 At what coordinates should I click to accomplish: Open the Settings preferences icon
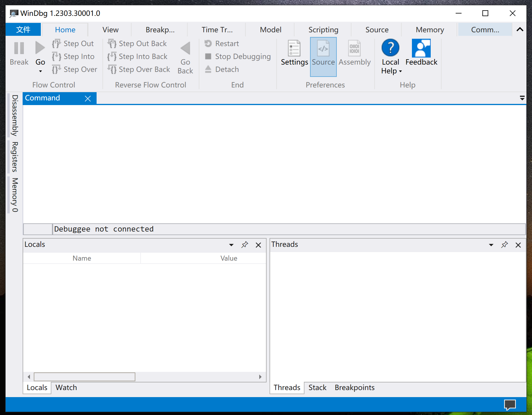pyautogui.click(x=294, y=48)
